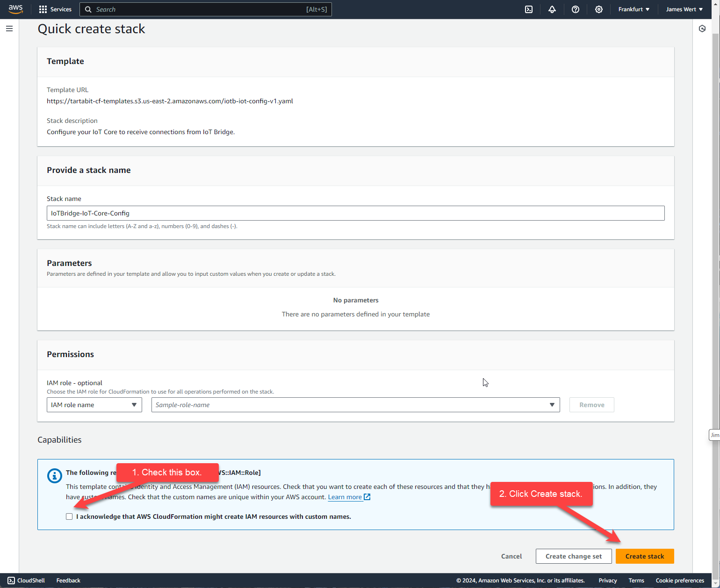The width and height of the screenshot is (720, 588).
Task: Open the notifications bell
Action: click(552, 9)
